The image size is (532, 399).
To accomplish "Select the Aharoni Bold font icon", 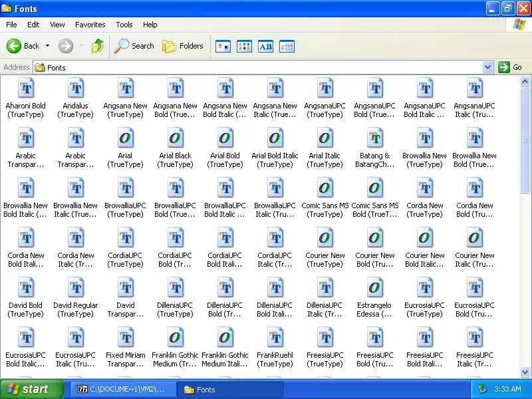I will point(26,88).
